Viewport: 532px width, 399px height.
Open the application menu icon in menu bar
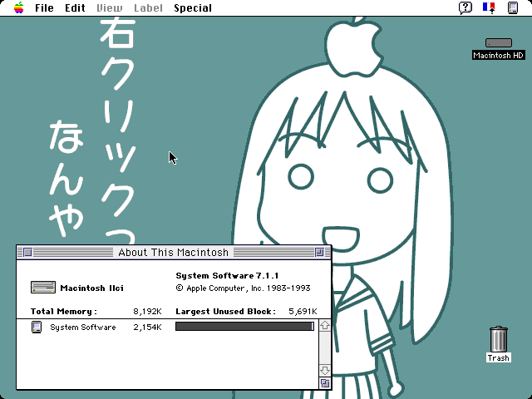click(x=513, y=7)
